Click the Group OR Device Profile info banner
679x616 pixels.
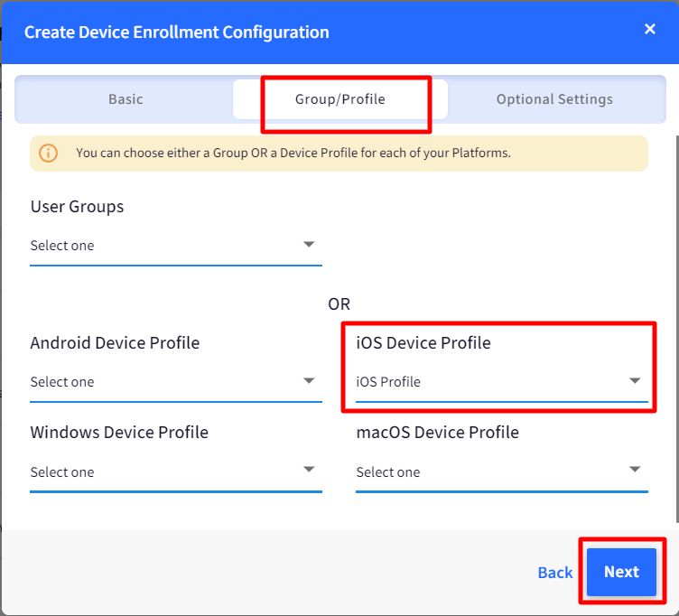[339, 154]
